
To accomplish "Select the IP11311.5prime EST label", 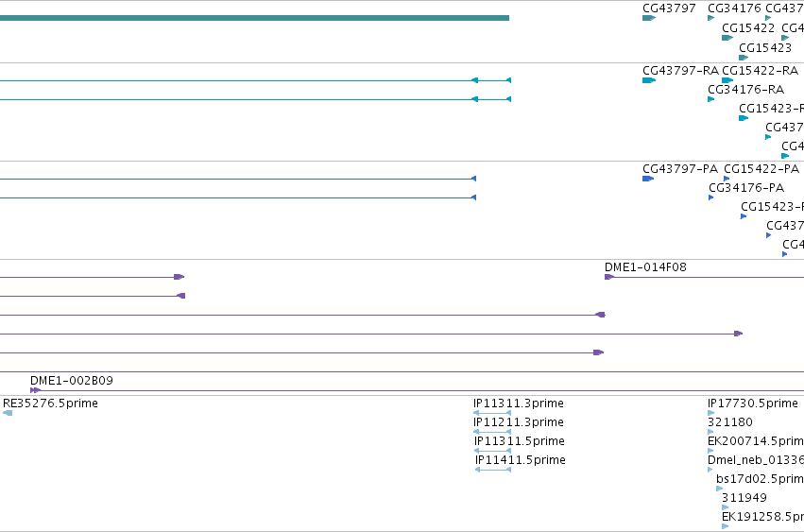I will coord(520,441).
